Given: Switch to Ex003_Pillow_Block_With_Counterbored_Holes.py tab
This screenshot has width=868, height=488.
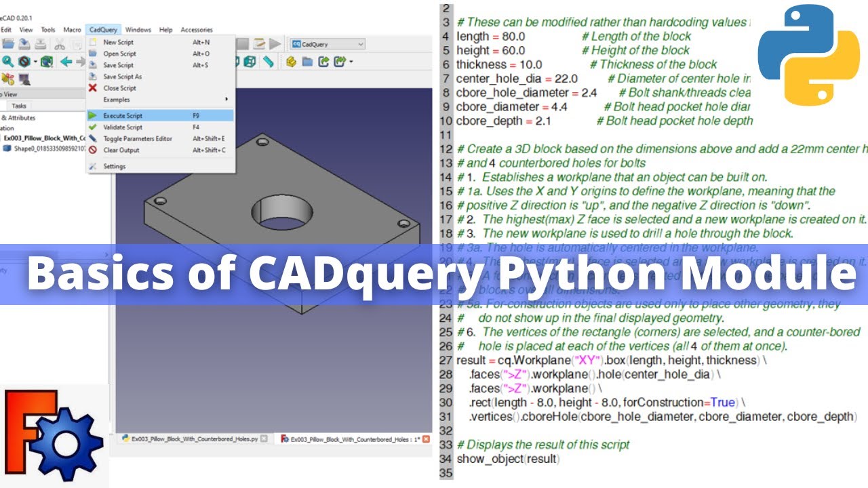Looking at the screenshot, I should [195, 439].
